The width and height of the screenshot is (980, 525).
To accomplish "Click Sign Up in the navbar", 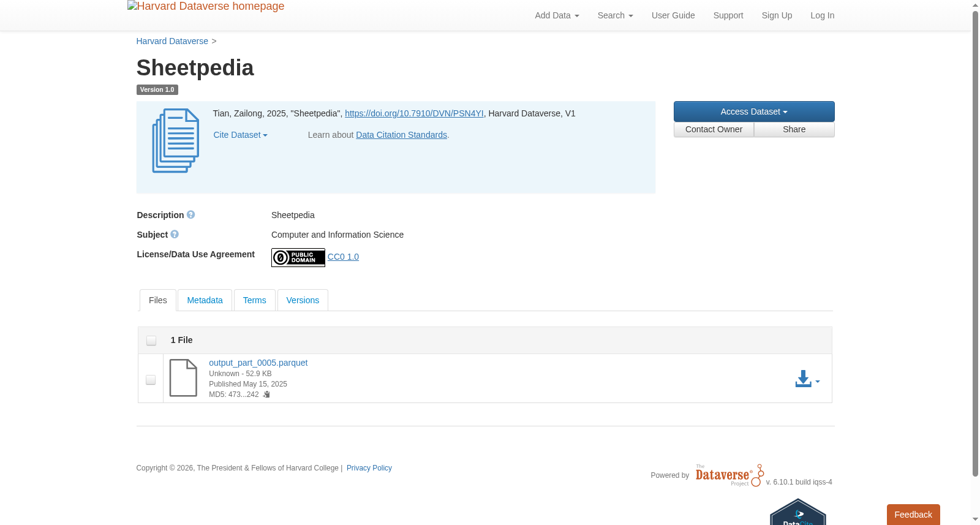I will pyautogui.click(x=777, y=15).
